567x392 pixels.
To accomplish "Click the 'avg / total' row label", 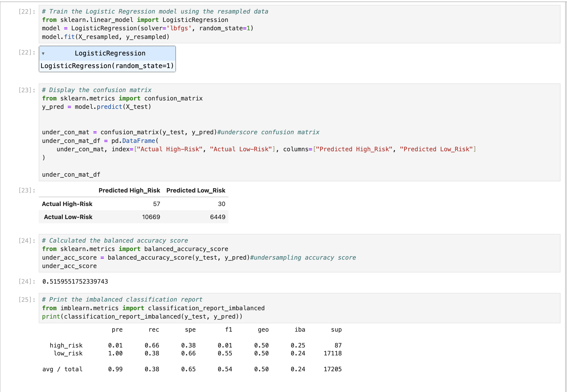I will point(62,369).
